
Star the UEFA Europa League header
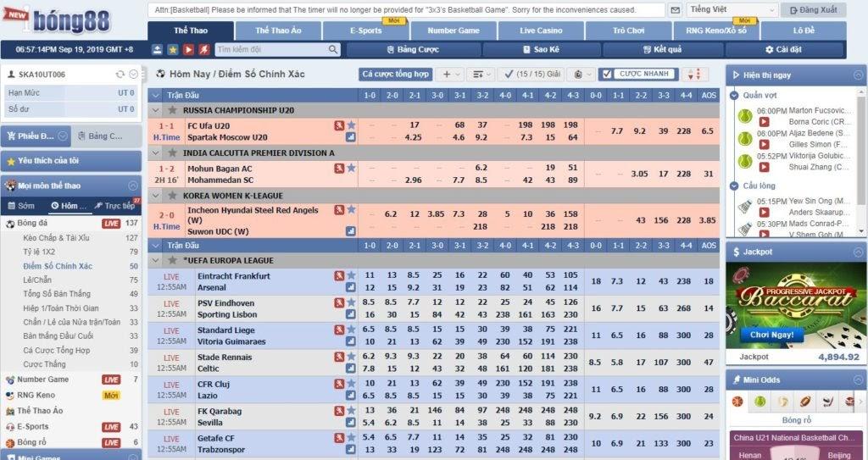coord(173,260)
